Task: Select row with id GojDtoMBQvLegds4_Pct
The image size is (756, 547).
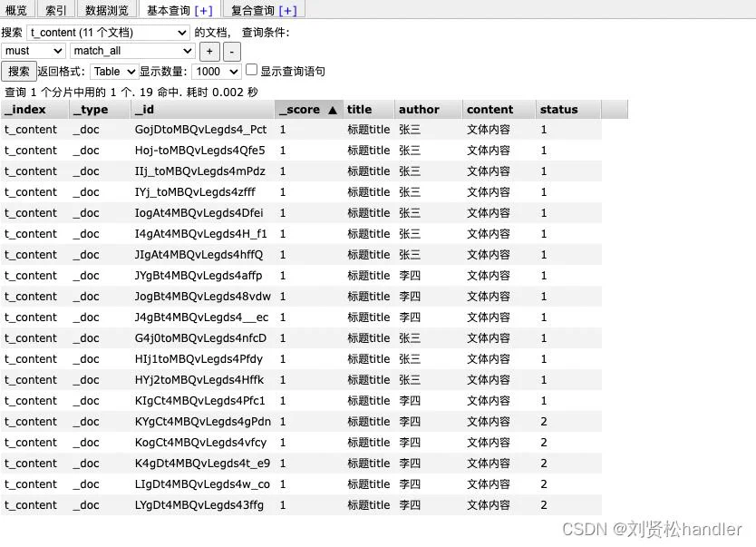Action: 301,130
